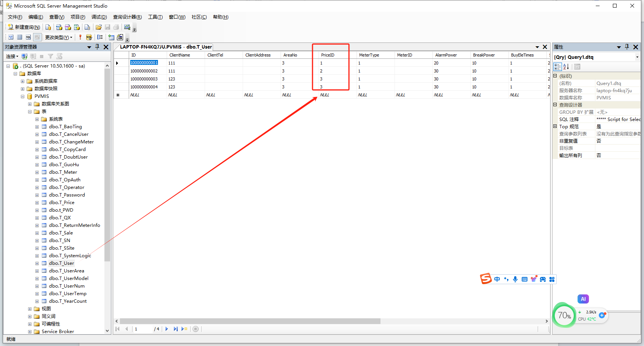Click the New Query (新建查询) button

(24, 27)
